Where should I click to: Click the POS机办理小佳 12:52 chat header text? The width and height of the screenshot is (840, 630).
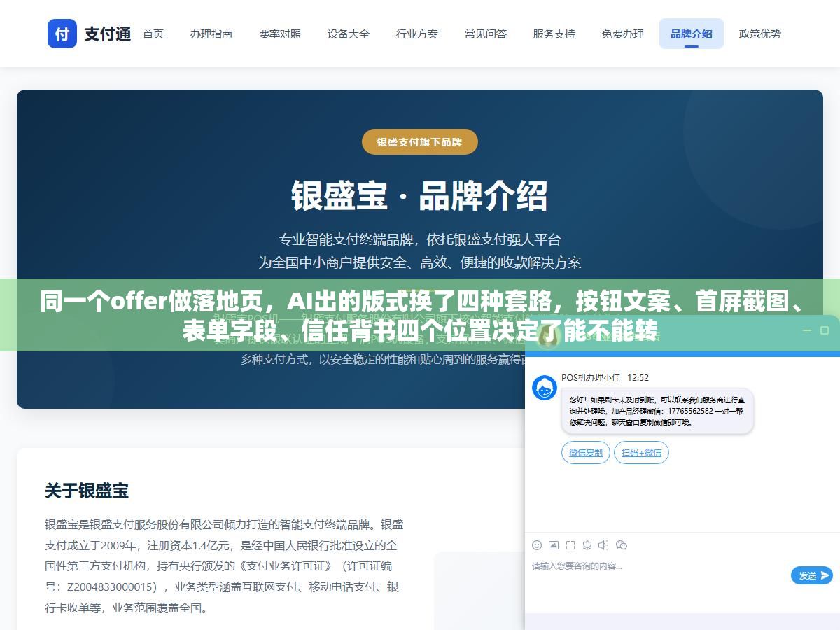click(605, 377)
